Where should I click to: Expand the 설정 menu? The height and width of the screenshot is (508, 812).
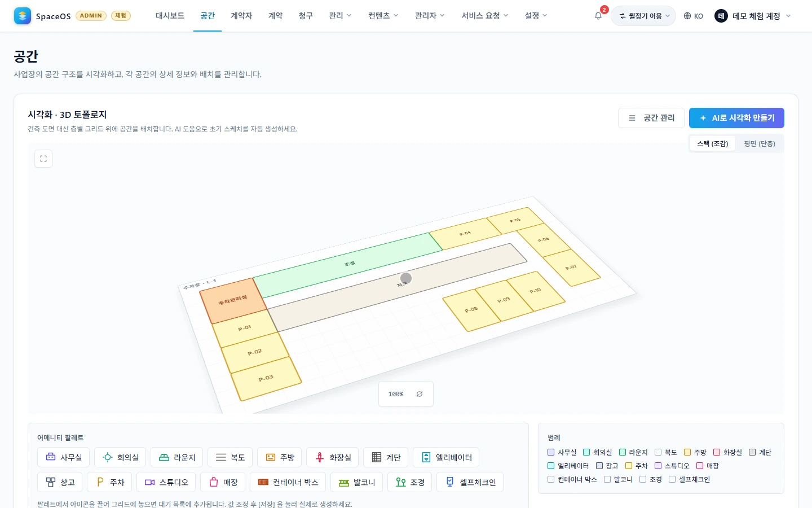coord(536,16)
